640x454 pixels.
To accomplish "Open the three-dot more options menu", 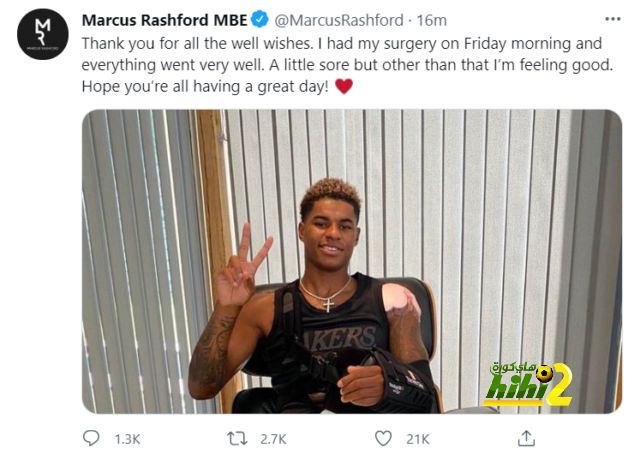I will 613,19.
